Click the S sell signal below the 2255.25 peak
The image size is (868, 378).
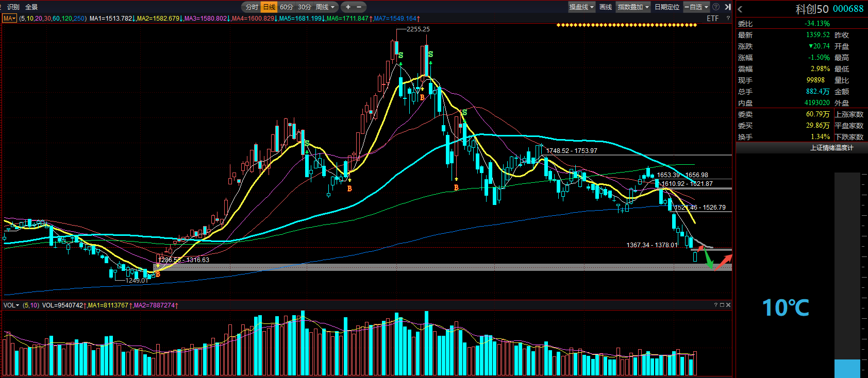(400, 56)
